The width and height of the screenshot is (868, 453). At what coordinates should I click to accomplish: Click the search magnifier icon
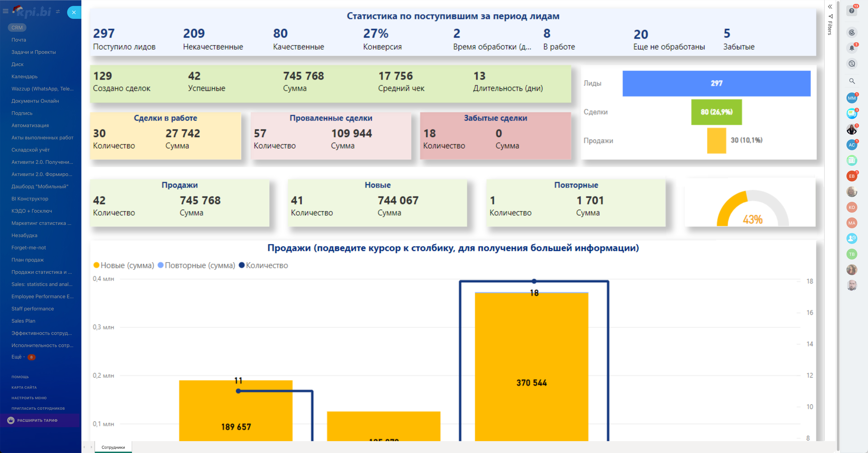[x=852, y=81]
